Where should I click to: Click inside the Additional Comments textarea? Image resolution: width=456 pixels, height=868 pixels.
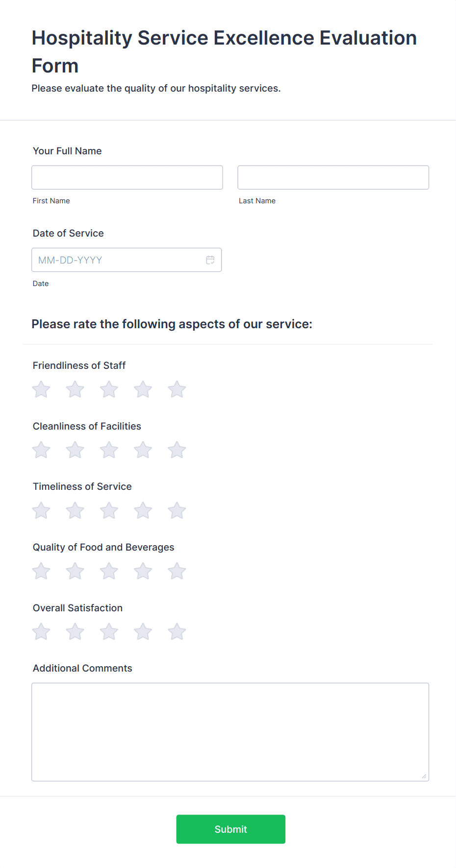pos(230,732)
